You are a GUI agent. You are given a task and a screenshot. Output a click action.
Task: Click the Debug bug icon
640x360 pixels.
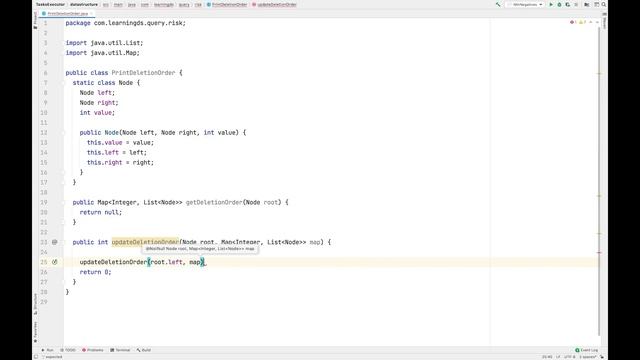point(559,4)
